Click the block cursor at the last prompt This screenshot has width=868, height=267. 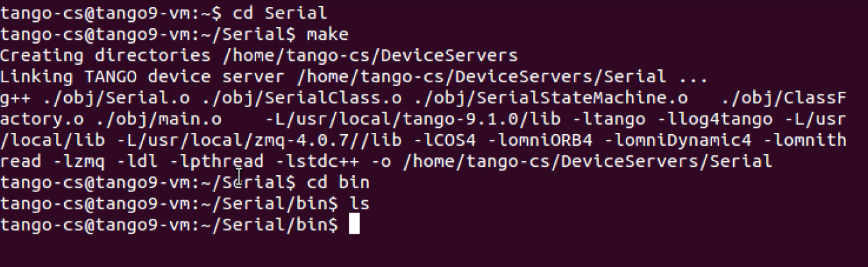pyautogui.click(x=354, y=225)
